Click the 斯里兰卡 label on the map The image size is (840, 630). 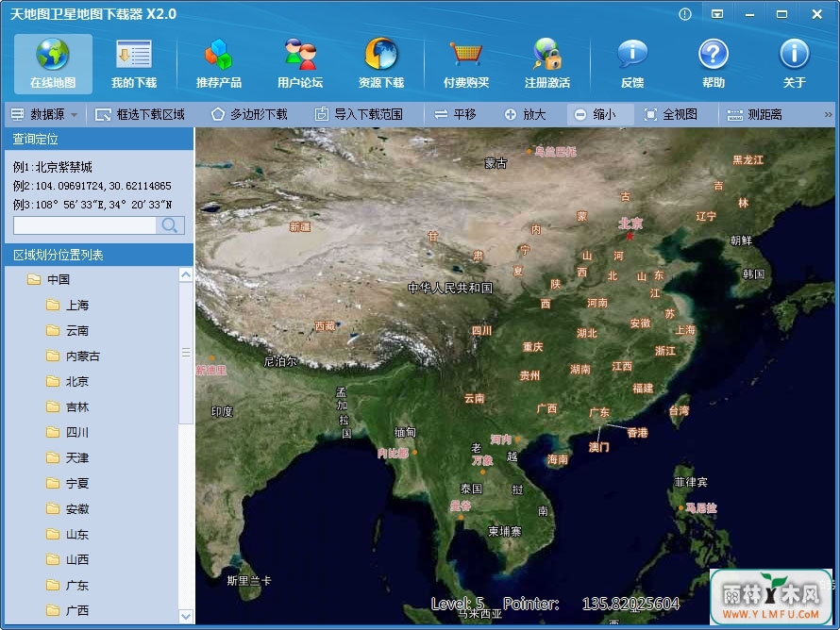click(x=249, y=580)
